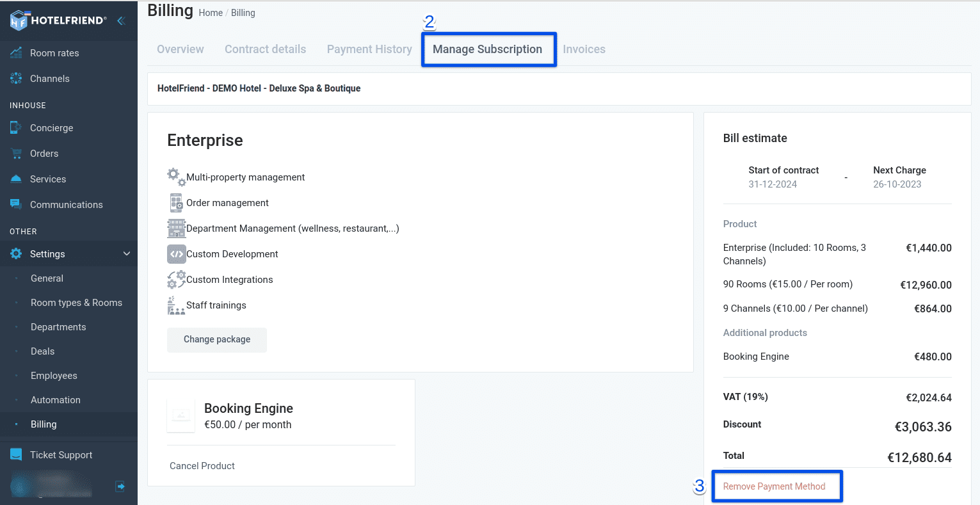
Task: Click Booking Engine €480.00 amount
Action: 933,357
